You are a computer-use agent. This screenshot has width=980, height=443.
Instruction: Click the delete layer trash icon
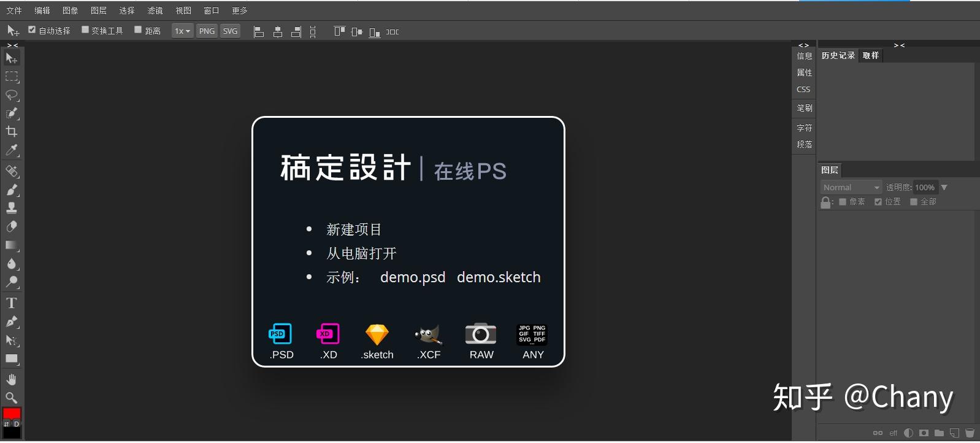(x=970, y=433)
